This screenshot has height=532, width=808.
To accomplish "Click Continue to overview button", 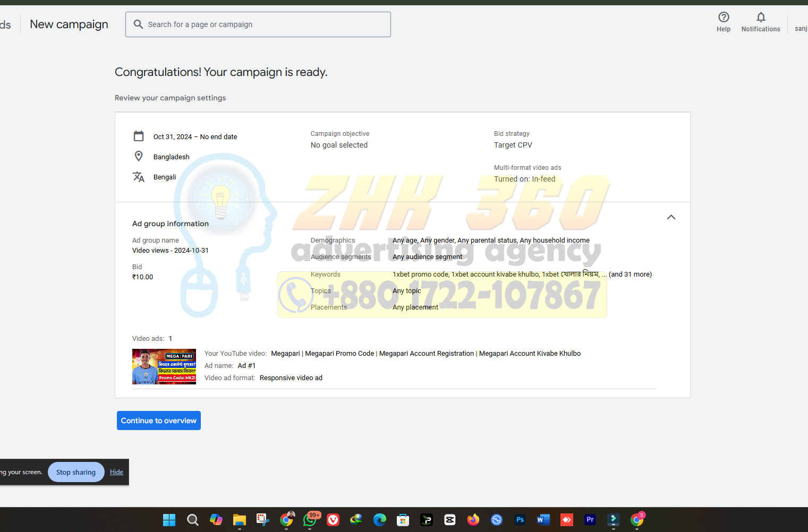I will coord(159,421).
